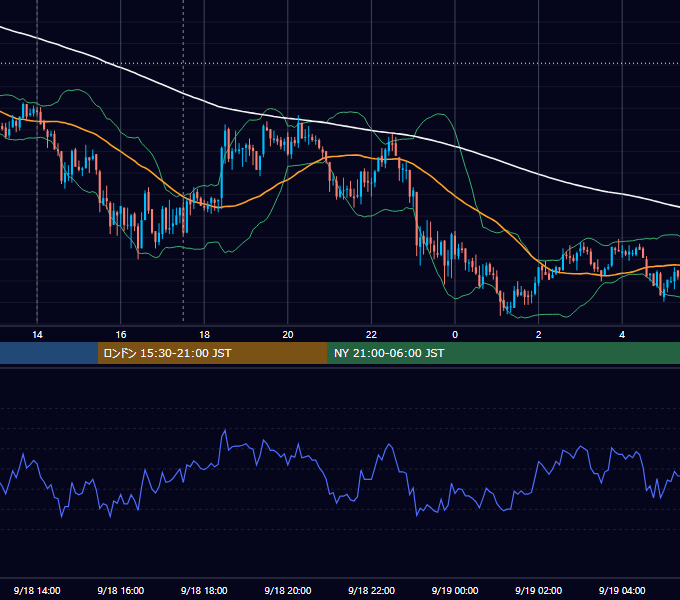Click the 16 hour axis label
680x600 pixels.
(121, 335)
